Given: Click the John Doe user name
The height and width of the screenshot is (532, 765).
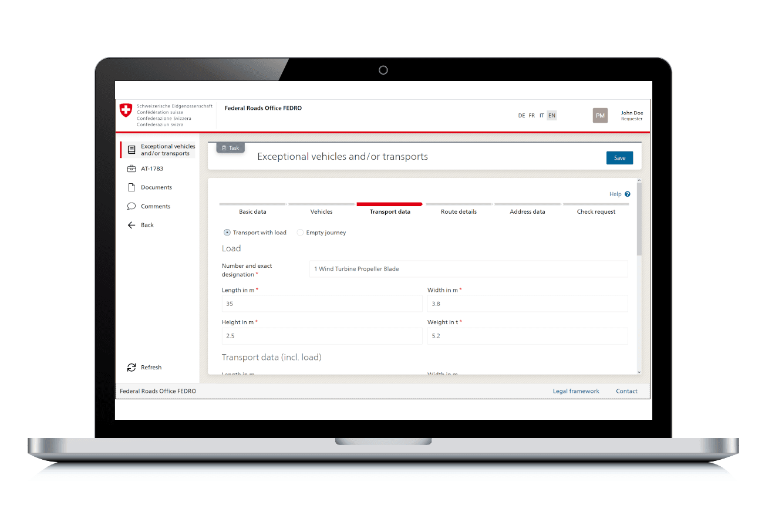Looking at the screenshot, I should click(x=632, y=113).
